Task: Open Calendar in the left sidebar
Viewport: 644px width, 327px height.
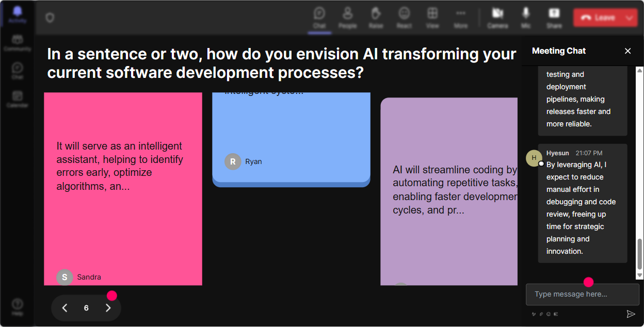Action: [x=18, y=99]
